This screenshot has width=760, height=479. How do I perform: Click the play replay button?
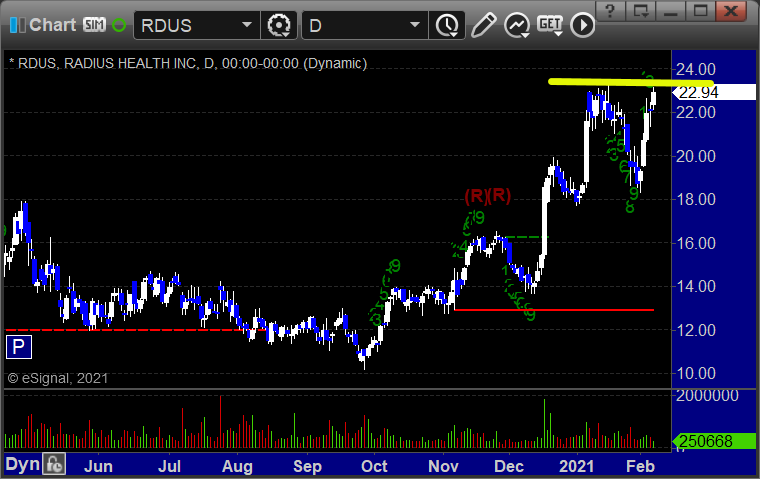(582, 25)
